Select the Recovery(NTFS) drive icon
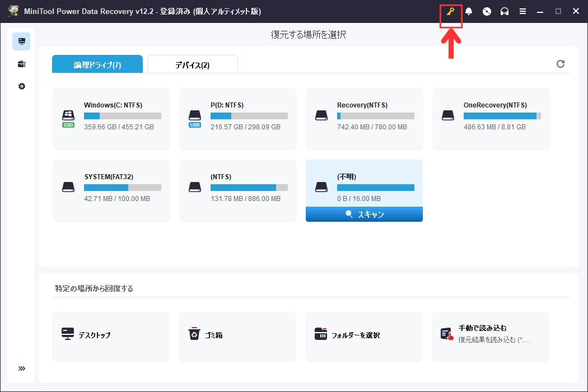 [321, 115]
